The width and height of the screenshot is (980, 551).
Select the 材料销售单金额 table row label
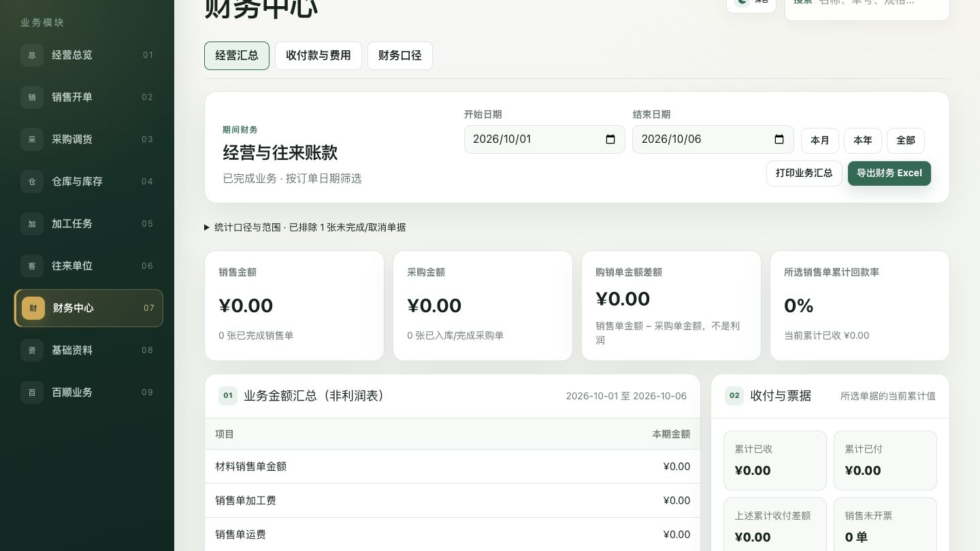tap(251, 467)
